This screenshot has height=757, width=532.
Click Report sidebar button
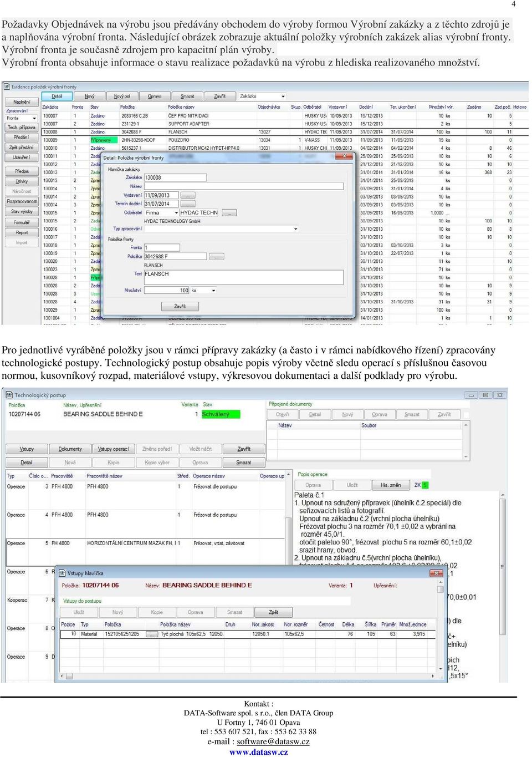click(22, 232)
